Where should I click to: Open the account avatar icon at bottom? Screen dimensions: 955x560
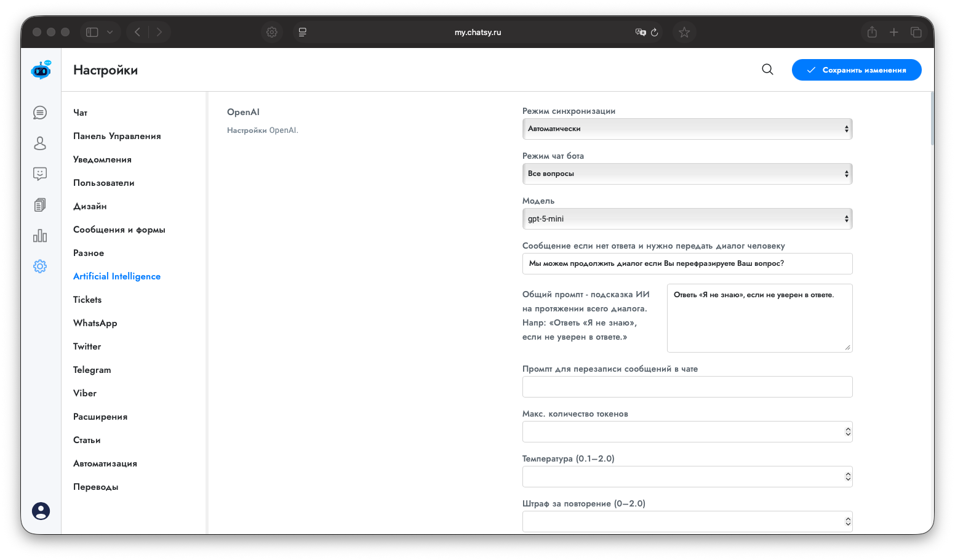coord(41,511)
